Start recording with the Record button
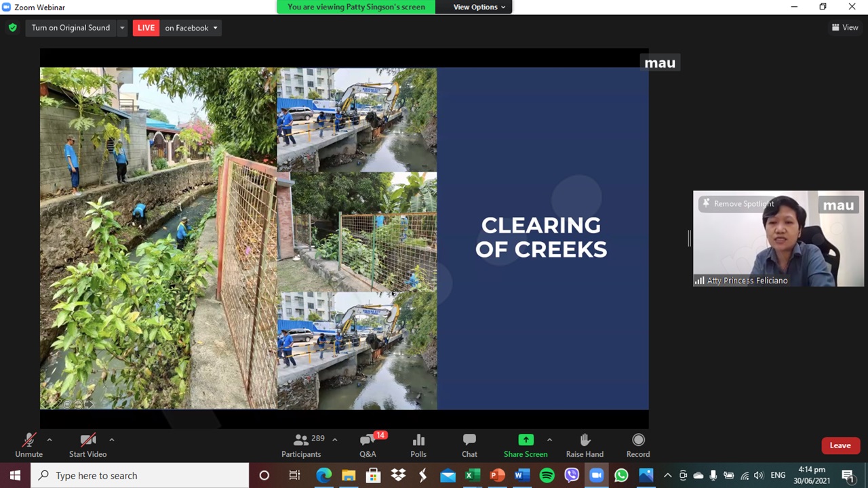This screenshot has width=868, height=488. (637, 445)
